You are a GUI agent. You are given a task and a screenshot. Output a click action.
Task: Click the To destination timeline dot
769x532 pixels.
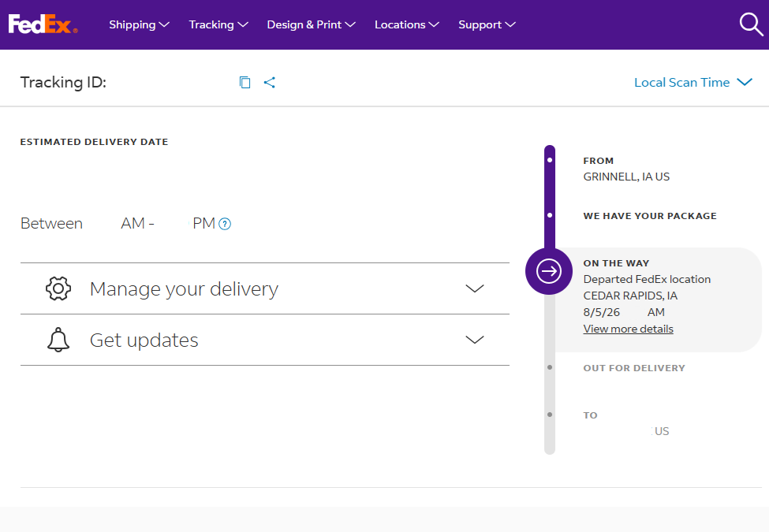[549, 415]
